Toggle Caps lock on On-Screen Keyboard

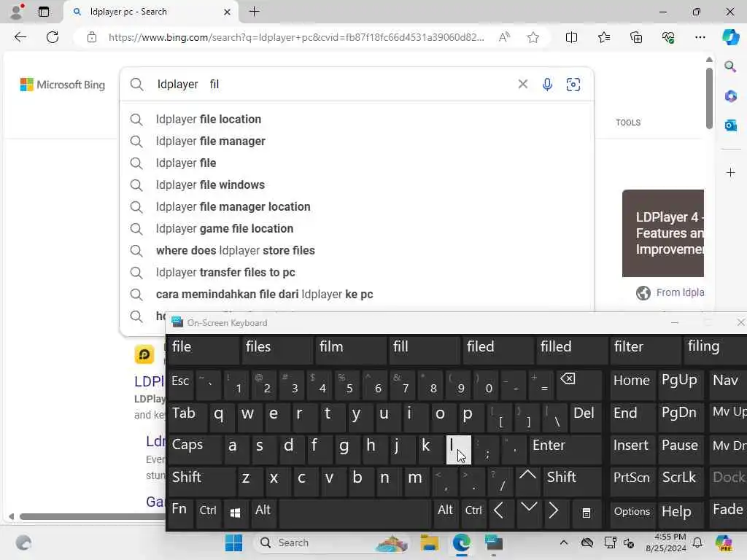195,448
